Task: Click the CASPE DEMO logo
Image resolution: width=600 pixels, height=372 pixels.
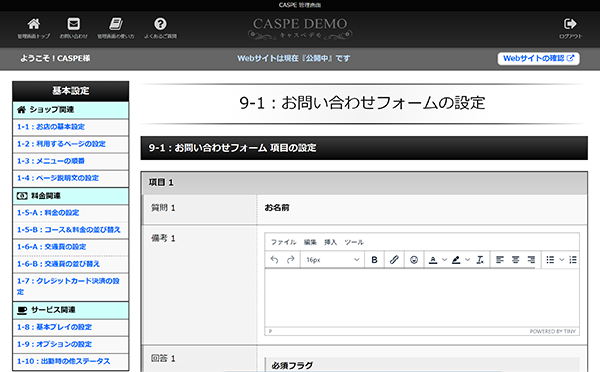Action: [300, 28]
